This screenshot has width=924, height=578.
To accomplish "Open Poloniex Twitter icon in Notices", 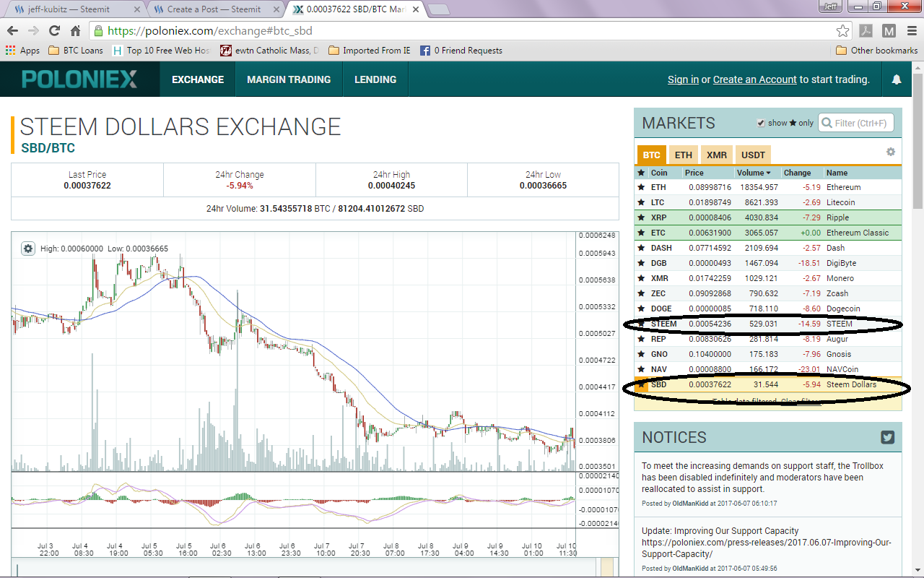I will (888, 437).
